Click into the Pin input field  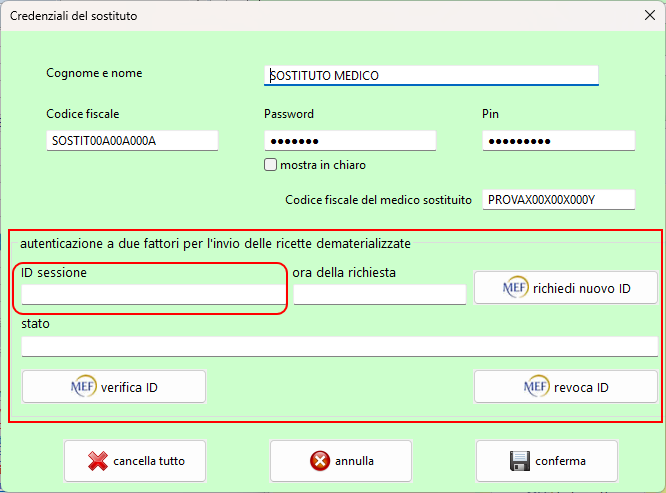click(x=558, y=141)
